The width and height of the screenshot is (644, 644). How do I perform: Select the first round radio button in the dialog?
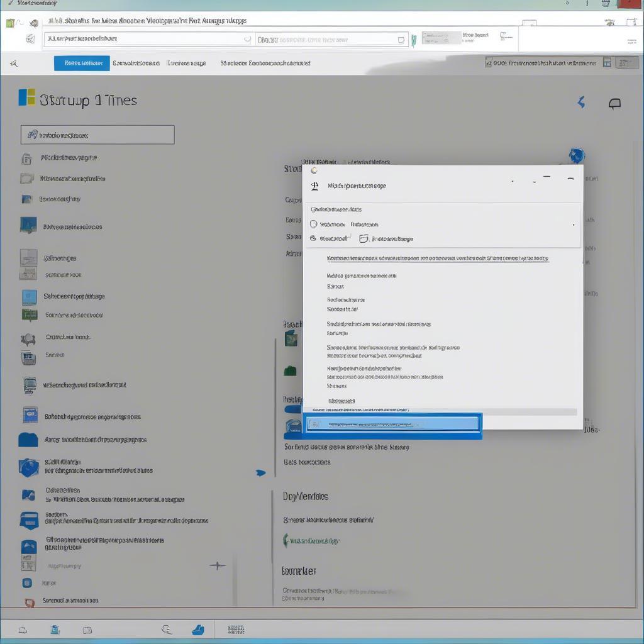click(x=313, y=224)
